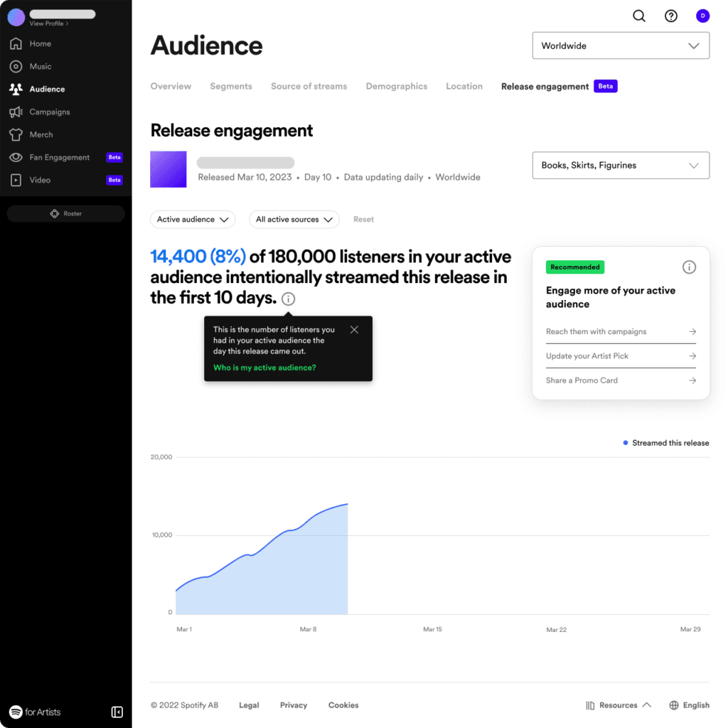728x728 pixels.
Task: Open the help question mark icon
Action: (671, 16)
